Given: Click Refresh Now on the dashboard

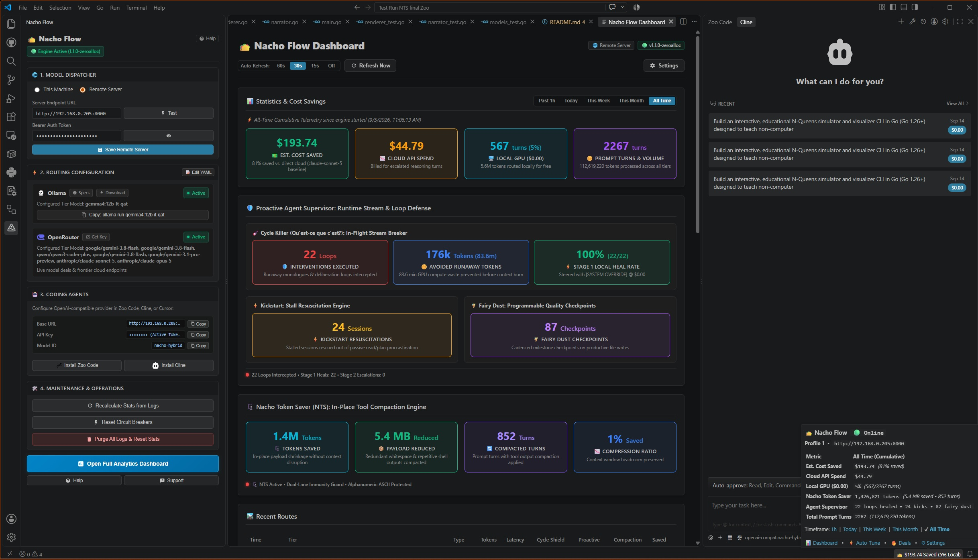Looking at the screenshot, I should coord(370,66).
